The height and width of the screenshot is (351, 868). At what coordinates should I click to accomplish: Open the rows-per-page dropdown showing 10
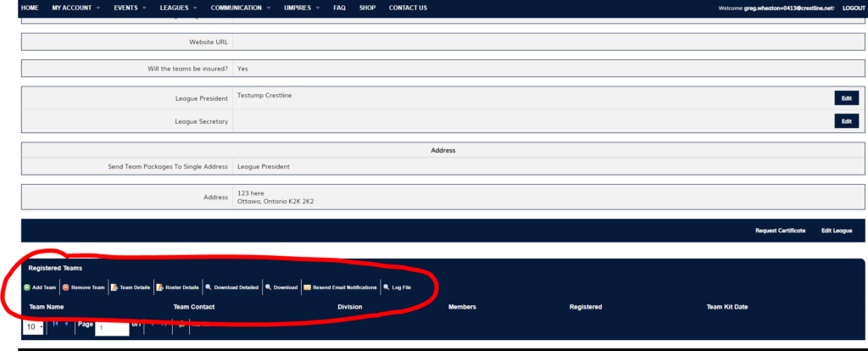(34, 326)
